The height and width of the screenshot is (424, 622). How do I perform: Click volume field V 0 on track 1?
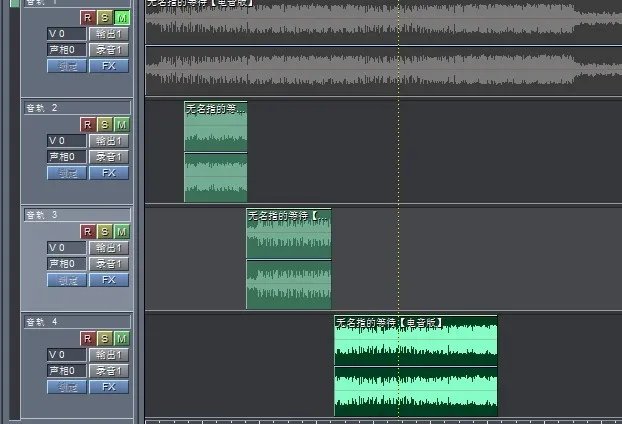click(x=67, y=33)
